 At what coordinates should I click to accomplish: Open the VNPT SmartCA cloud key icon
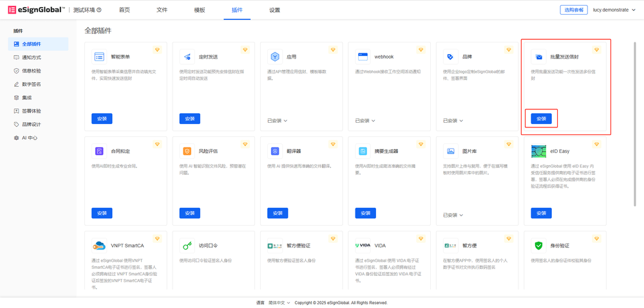99,246
